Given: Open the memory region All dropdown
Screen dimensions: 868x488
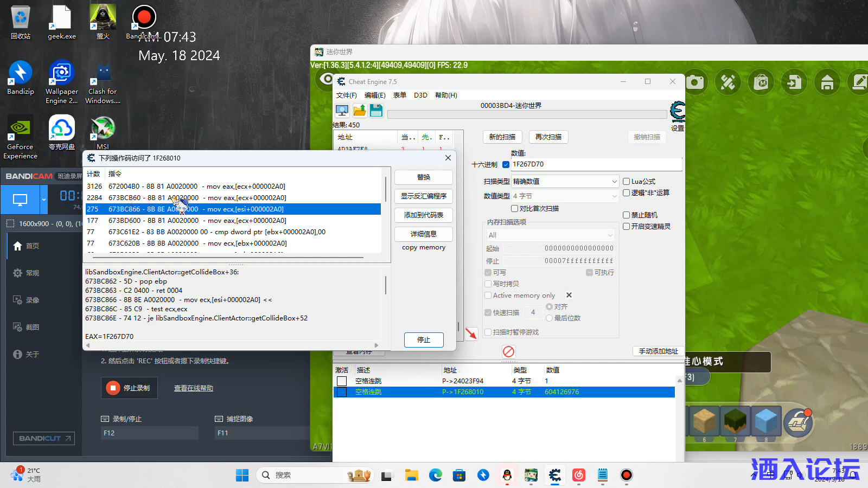Looking at the screenshot, I should coord(550,235).
